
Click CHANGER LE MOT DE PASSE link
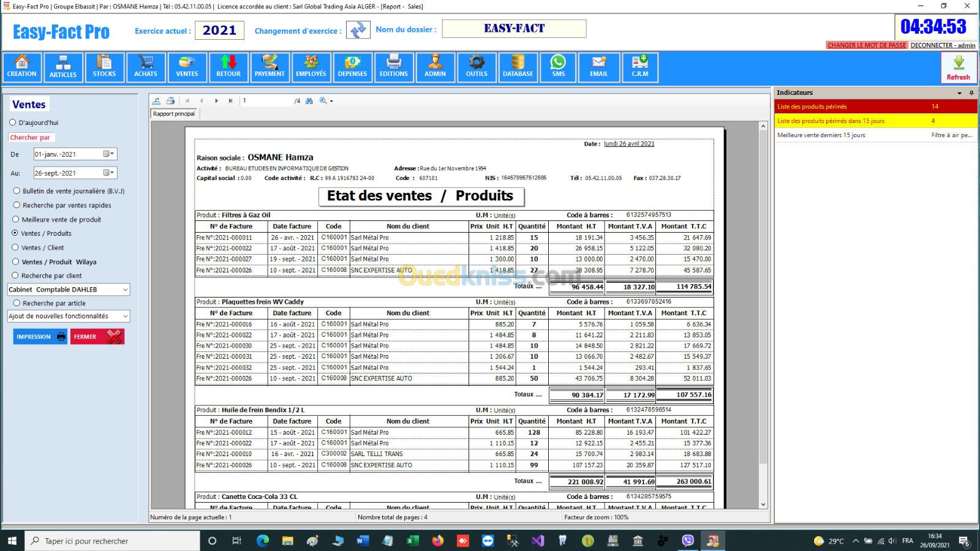point(866,45)
